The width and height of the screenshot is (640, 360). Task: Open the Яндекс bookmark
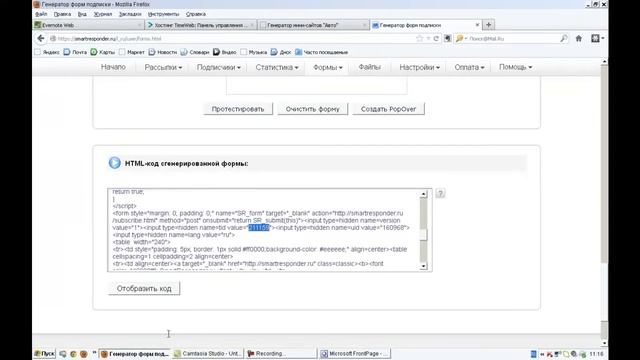coord(47,52)
